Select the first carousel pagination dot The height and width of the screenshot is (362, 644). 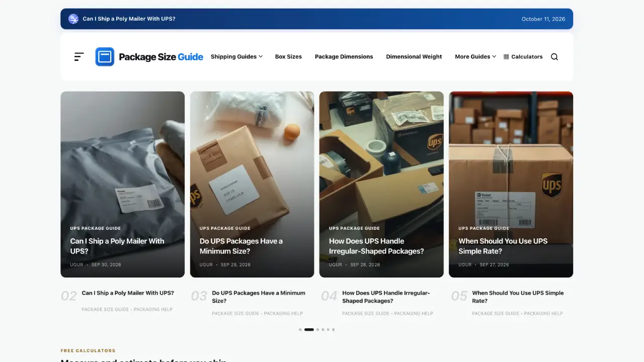tap(300, 330)
